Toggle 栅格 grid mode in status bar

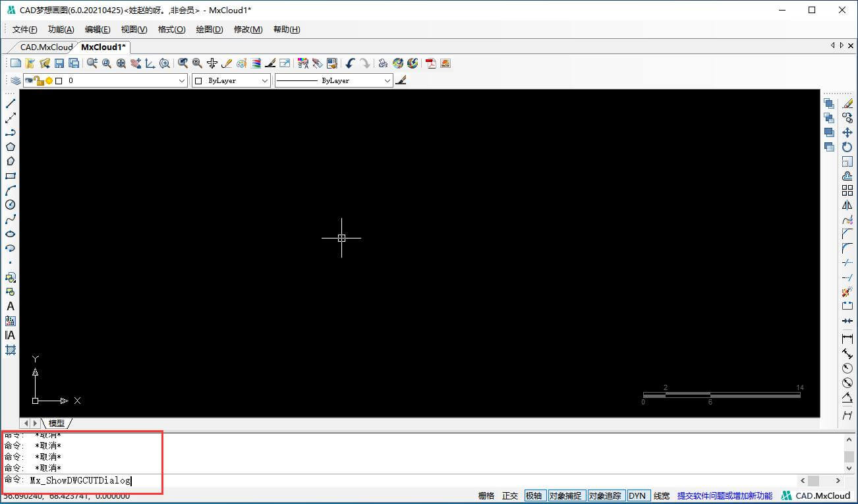tap(486, 495)
